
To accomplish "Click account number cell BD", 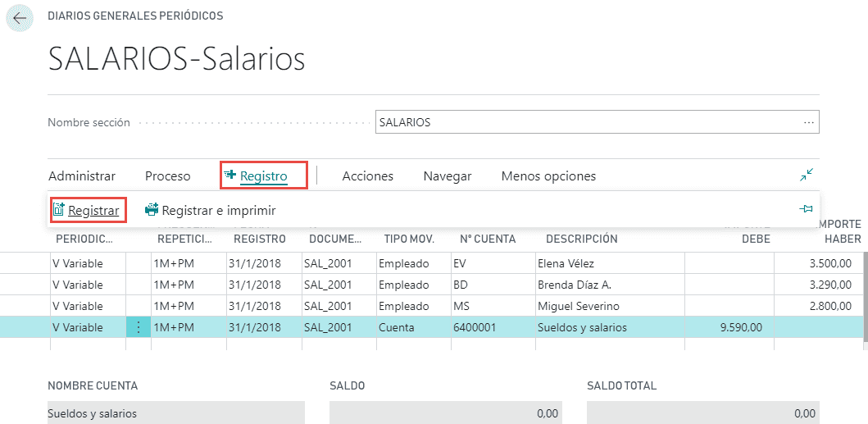I will click(x=492, y=285).
